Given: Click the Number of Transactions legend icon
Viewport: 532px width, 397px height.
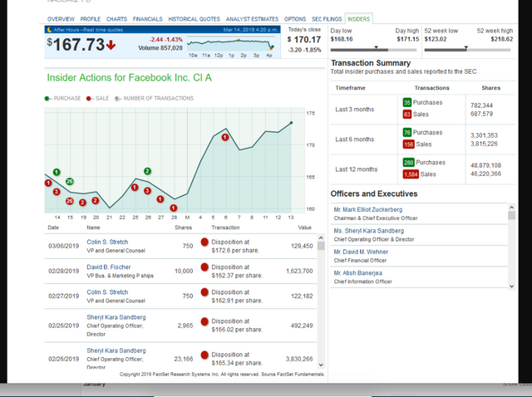Looking at the screenshot, I should [x=116, y=99].
